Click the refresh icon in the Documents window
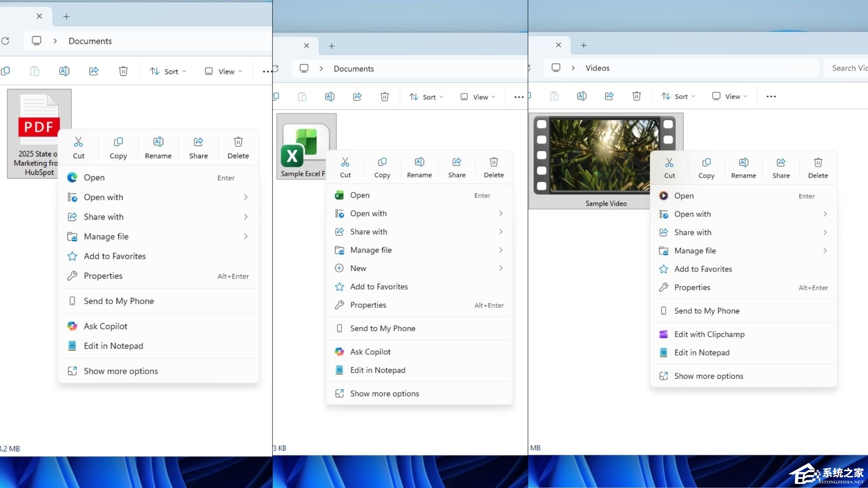 point(5,41)
